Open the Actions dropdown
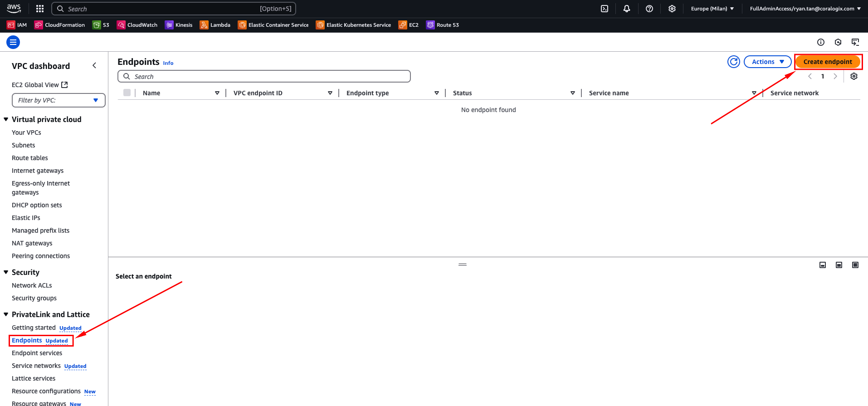 click(767, 62)
